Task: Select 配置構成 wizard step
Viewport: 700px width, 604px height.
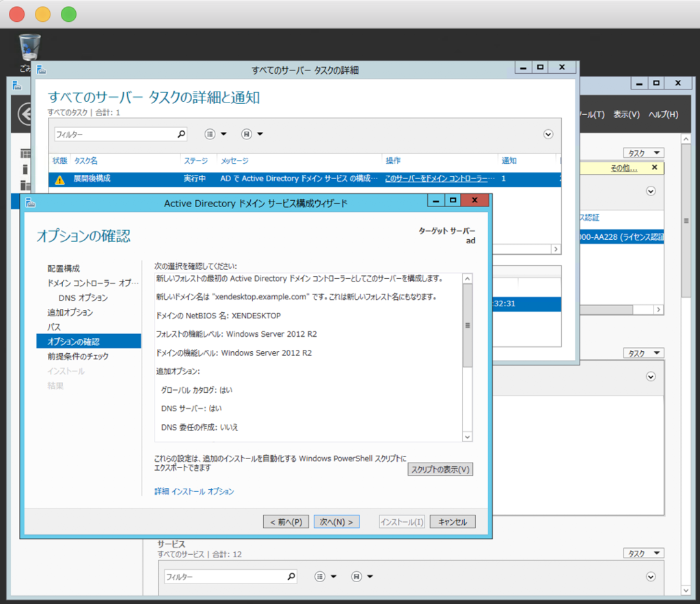Action: click(64, 269)
